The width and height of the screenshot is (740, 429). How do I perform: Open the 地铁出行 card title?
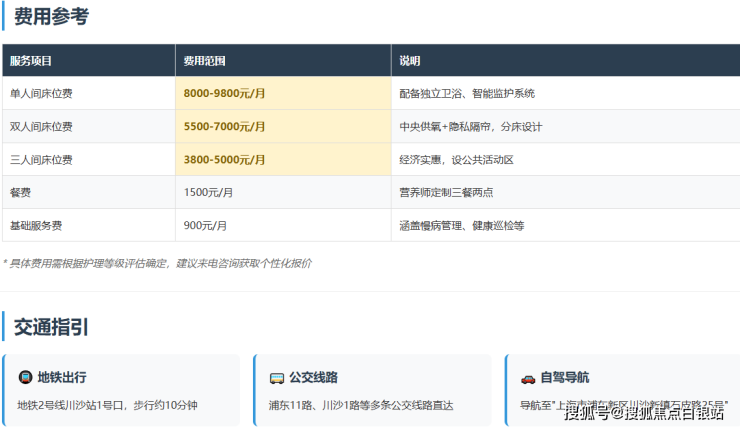coord(62,378)
